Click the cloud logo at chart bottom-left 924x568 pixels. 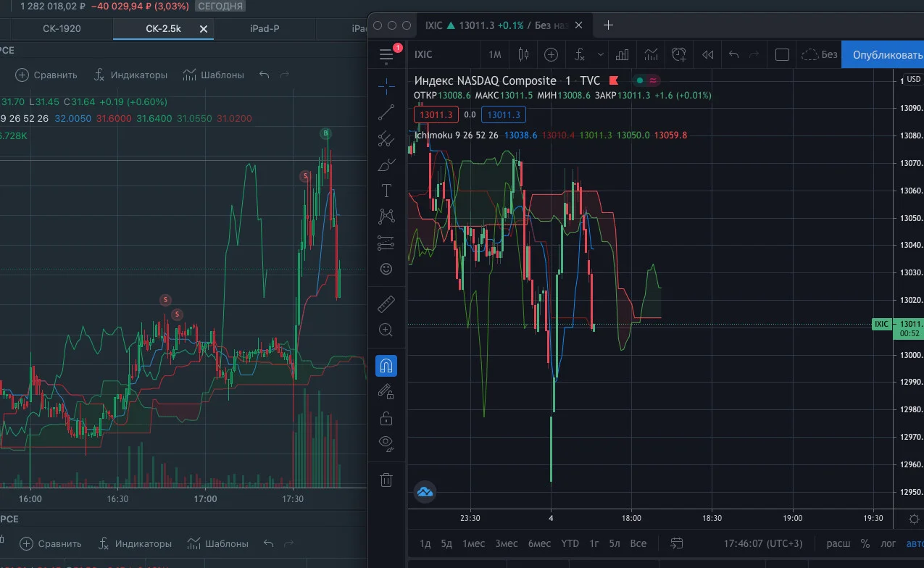[x=425, y=492]
